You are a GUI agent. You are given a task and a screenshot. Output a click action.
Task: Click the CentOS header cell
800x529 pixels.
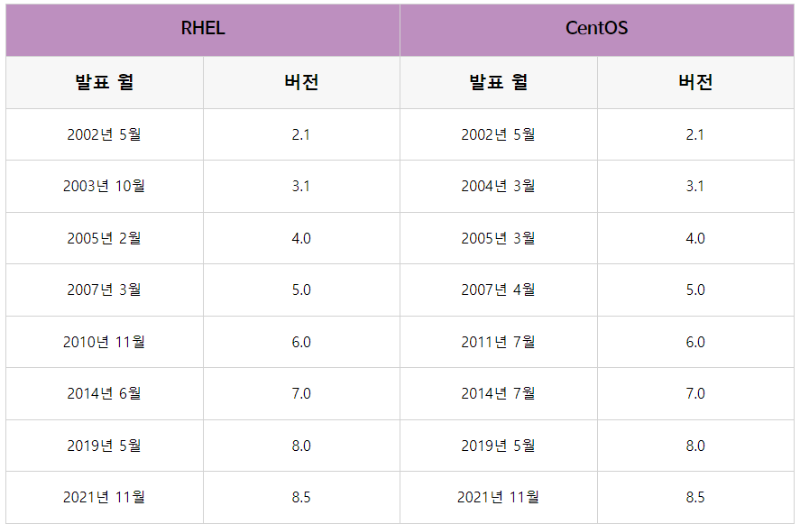[x=597, y=30]
